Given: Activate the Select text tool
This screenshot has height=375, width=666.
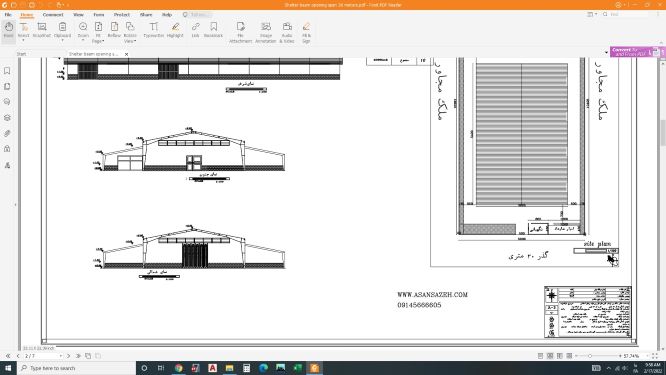Looking at the screenshot, I should [24, 30].
